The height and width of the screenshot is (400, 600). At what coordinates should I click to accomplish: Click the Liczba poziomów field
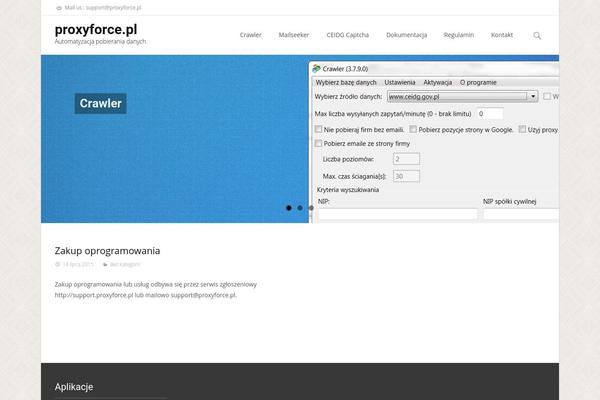point(406,159)
